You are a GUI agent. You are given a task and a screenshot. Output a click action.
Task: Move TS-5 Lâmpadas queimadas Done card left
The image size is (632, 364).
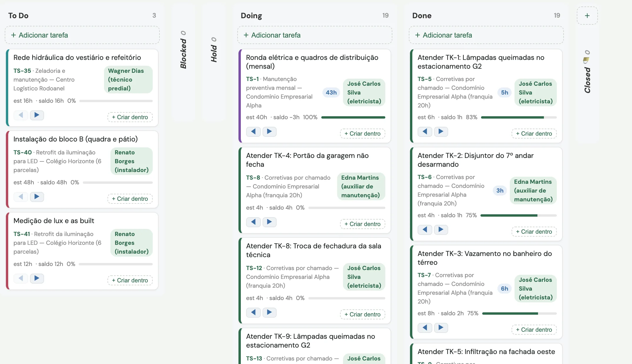coord(425,132)
